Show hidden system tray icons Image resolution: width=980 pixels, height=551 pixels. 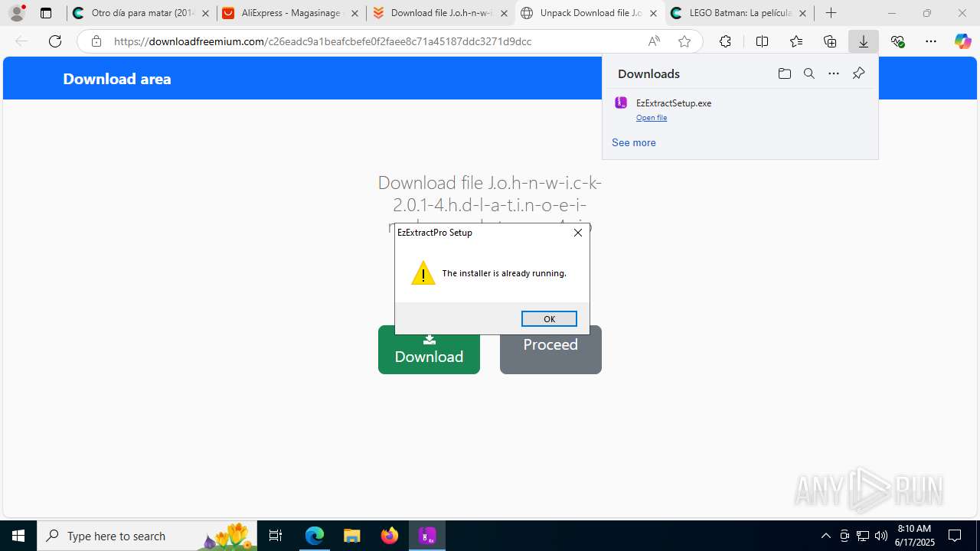click(x=825, y=536)
